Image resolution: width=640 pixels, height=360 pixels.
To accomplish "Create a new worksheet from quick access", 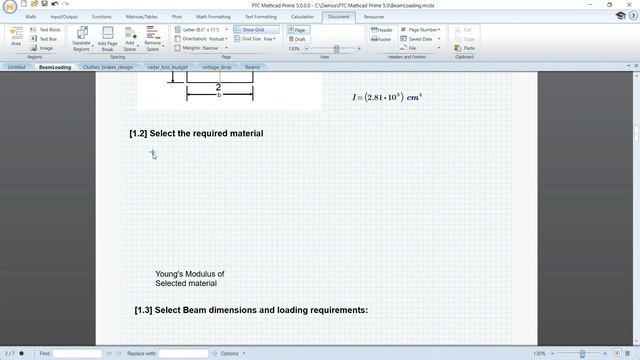I will [24, 4].
